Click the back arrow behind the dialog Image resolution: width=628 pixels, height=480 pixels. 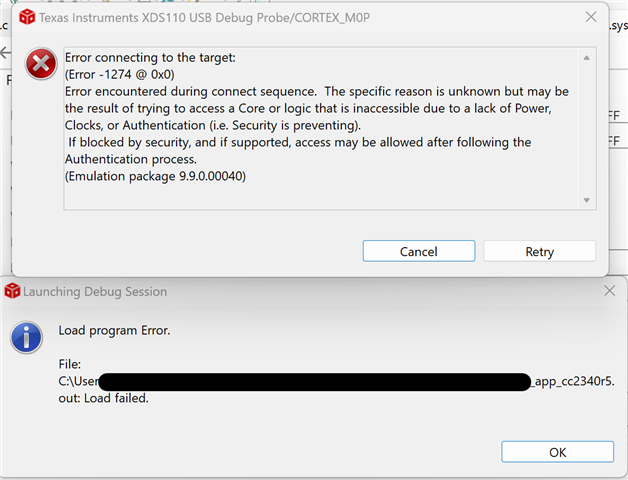[4, 52]
